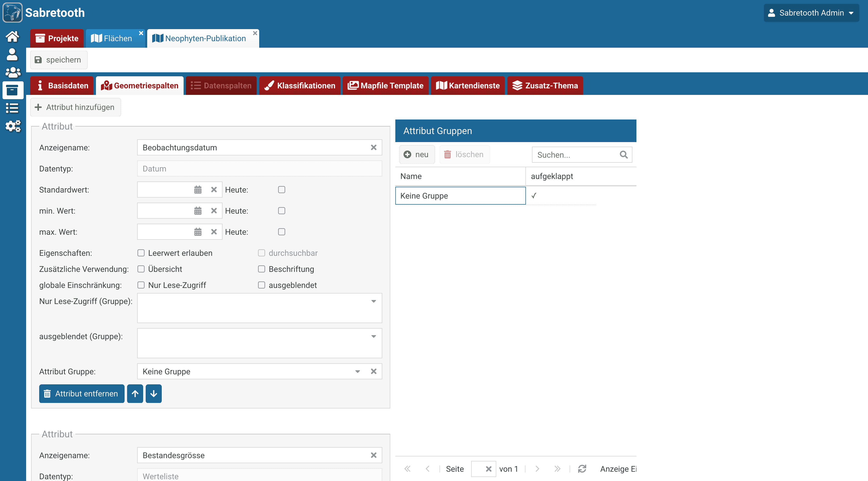Enable Nur Lese-Zugriff checkbox
868x481 pixels.
141,285
